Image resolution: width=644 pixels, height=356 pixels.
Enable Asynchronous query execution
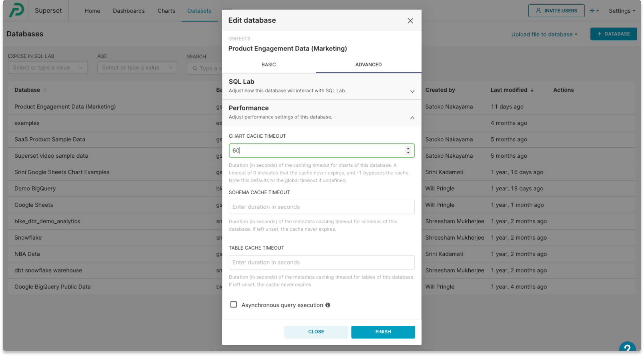click(x=234, y=304)
